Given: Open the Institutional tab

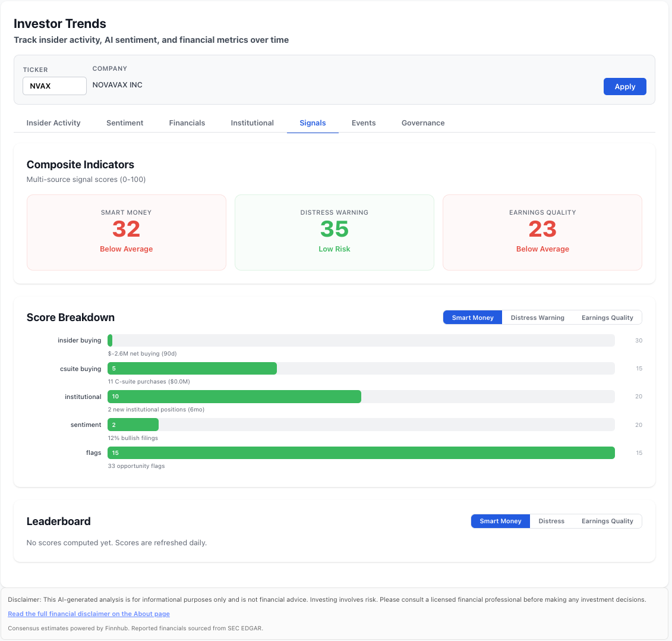Looking at the screenshot, I should click(x=253, y=123).
